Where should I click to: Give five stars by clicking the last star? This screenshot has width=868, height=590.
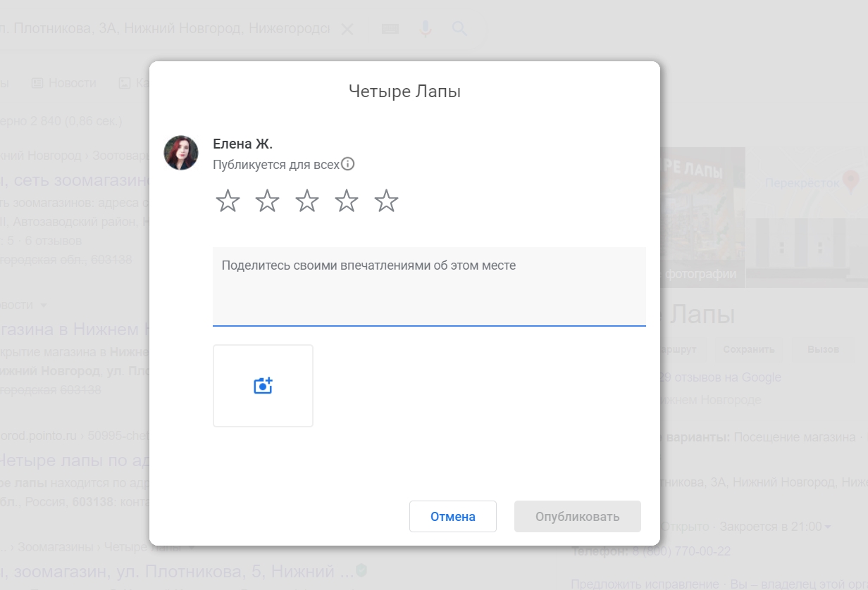(385, 201)
